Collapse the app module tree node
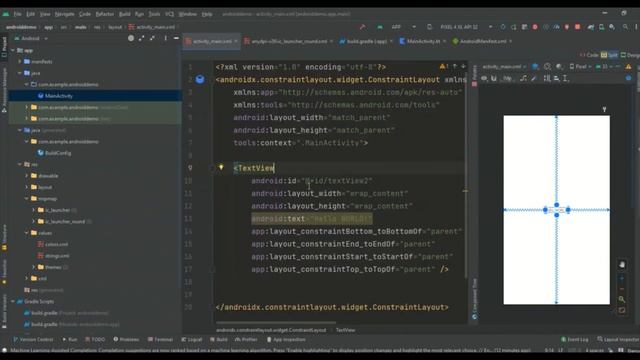 (13, 50)
